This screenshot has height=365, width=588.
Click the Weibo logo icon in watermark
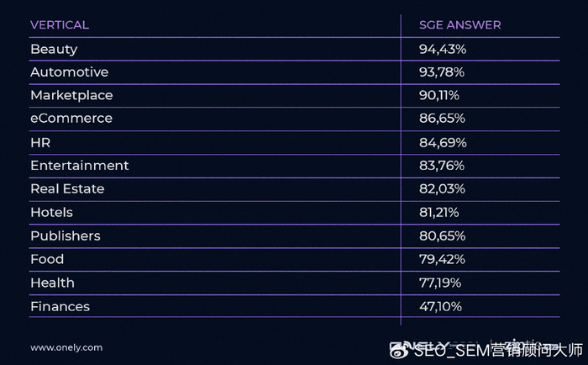pos(399,349)
